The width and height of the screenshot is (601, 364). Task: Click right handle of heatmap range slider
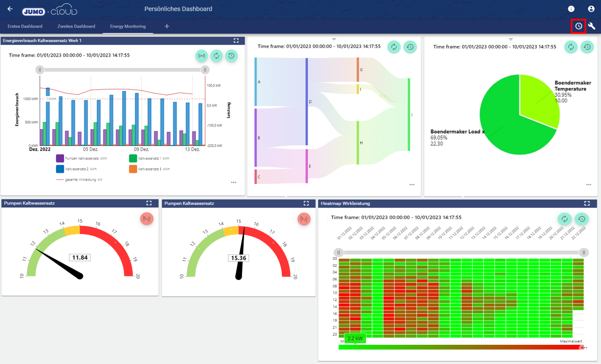click(584, 253)
